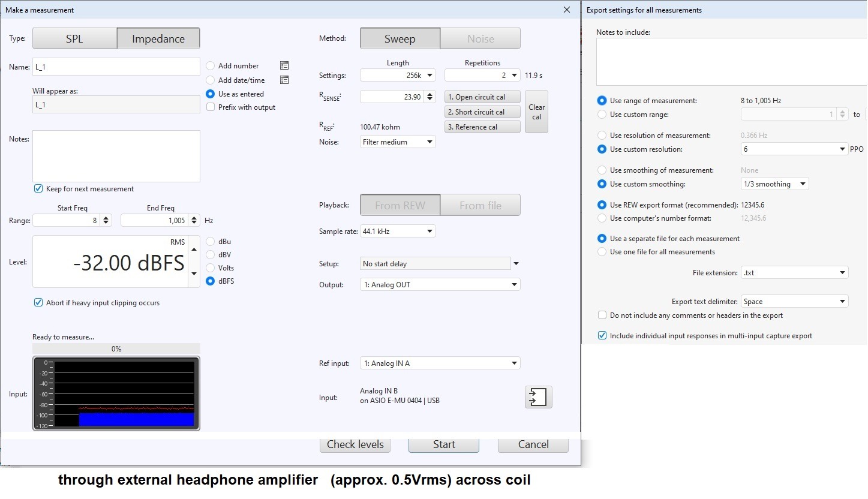Viewport: 868px width, 499px height.
Task: Select one file for all measurements
Action: (x=602, y=252)
